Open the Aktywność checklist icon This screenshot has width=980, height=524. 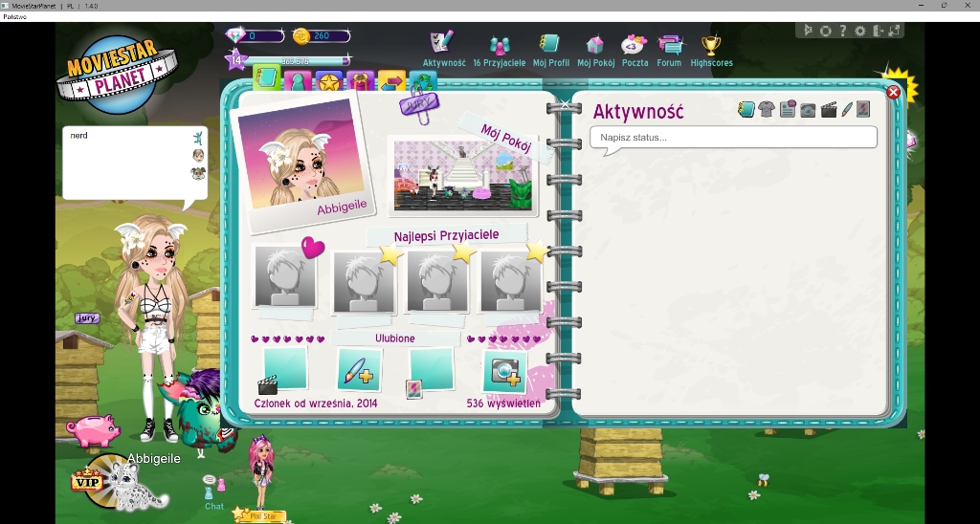tap(441, 42)
